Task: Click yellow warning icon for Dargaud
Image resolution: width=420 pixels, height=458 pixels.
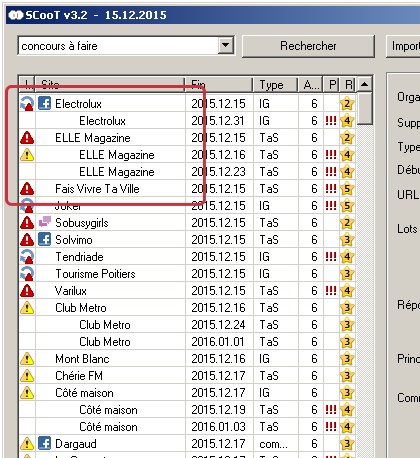Action: click(x=27, y=444)
